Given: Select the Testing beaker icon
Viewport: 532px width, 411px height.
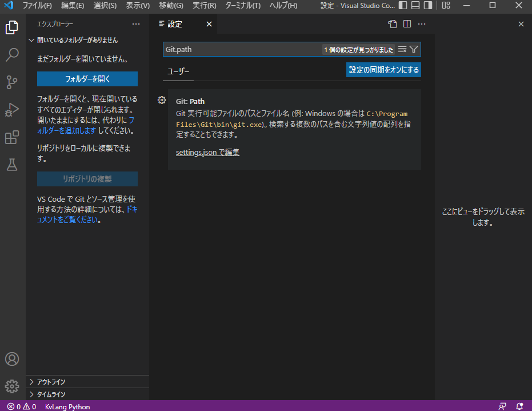Looking at the screenshot, I should tap(12, 165).
